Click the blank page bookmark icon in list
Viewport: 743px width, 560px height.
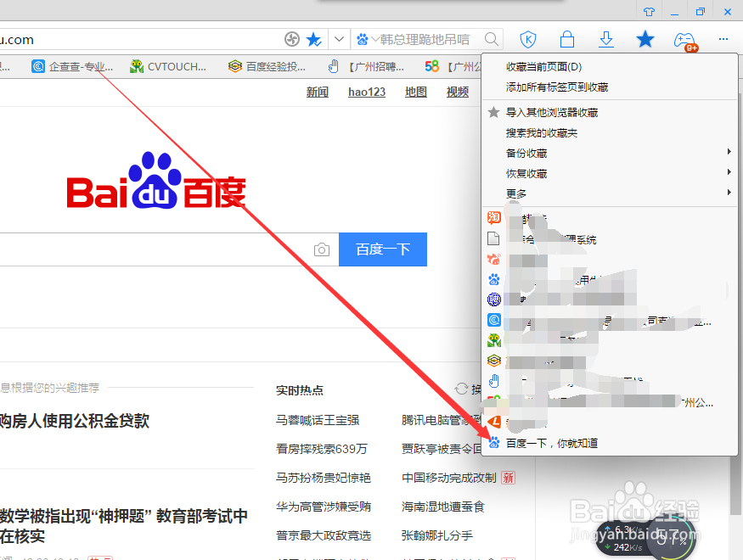pyautogui.click(x=493, y=238)
